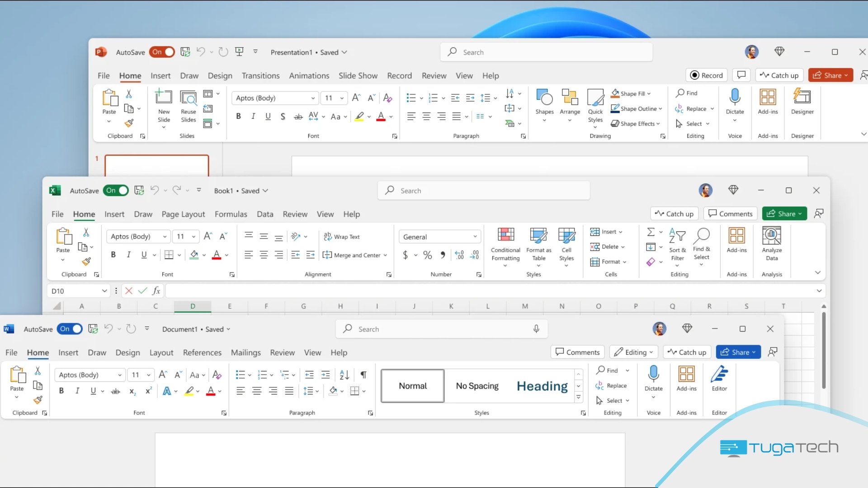Expand Excel Name Box dropdown D10
Screen dimensions: 868x488
tap(104, 291)
